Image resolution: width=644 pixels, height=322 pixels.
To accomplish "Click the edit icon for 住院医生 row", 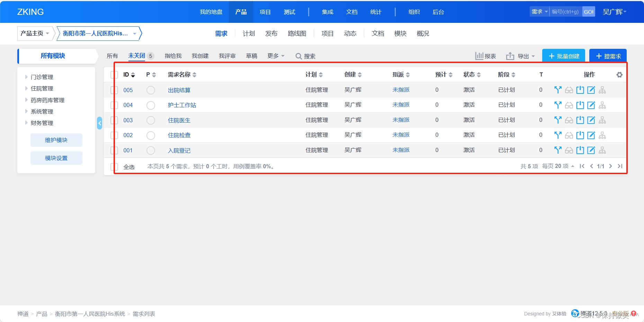I will pyautogui.click(x=591, y=120).
